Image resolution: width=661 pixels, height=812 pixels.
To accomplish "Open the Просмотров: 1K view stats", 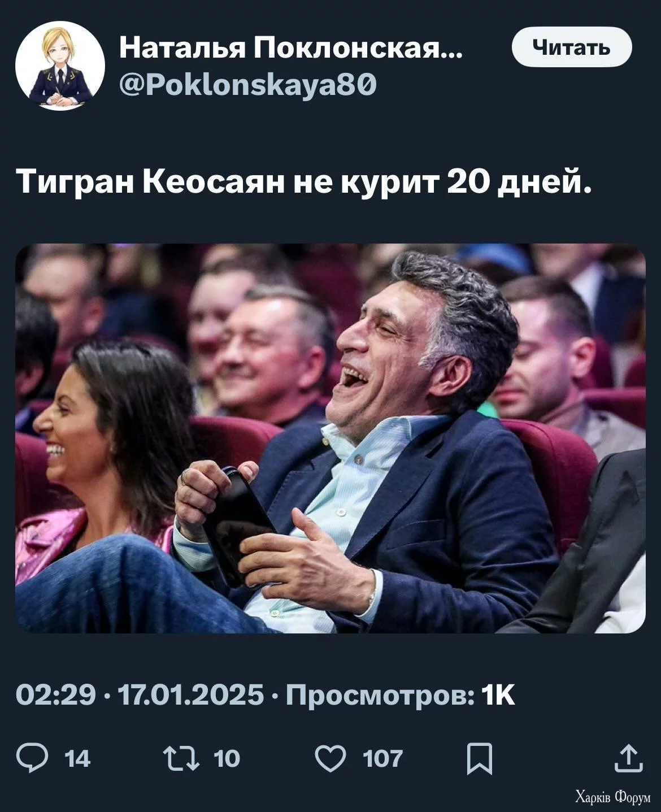I will pos(401,694).
